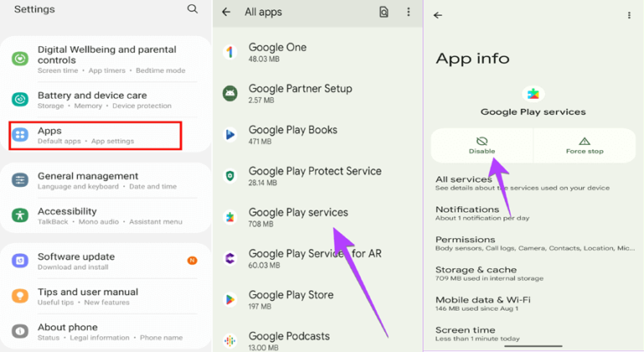This screenshot has width=644, height=352.
Task: Select Google One in app list
Action: pyautogui.click(x=318, y=52)
